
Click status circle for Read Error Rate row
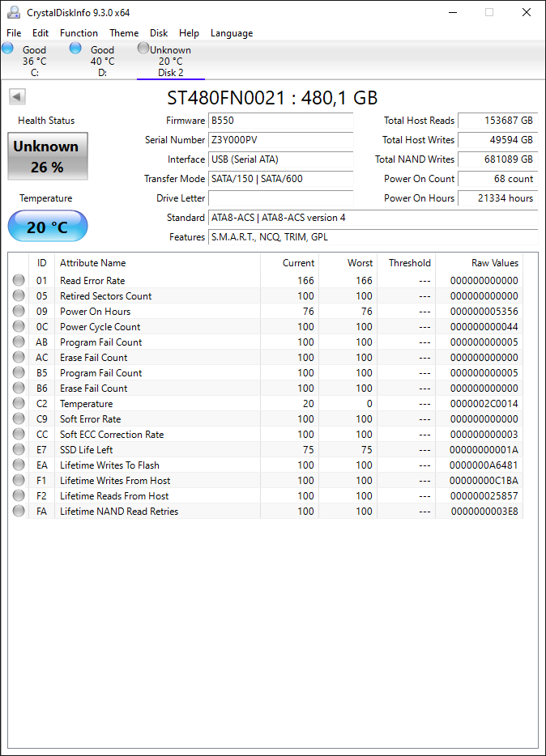pyautogui.click(x=19, y=280)
